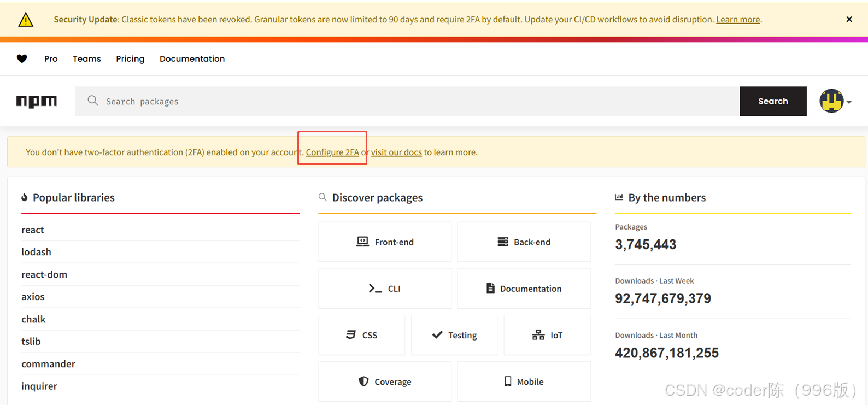
Task: Dismiss the security update banner
Action: (x=849, y=19)
